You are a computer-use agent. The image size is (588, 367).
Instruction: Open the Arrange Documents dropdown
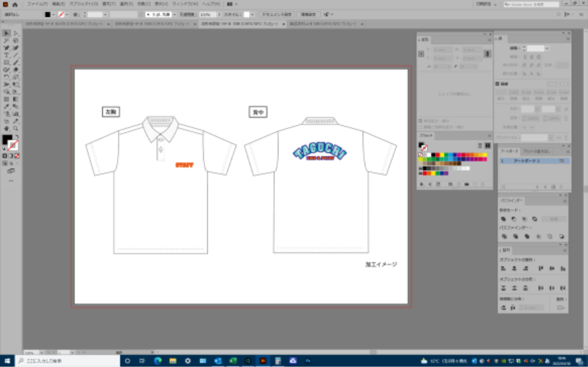232,4
